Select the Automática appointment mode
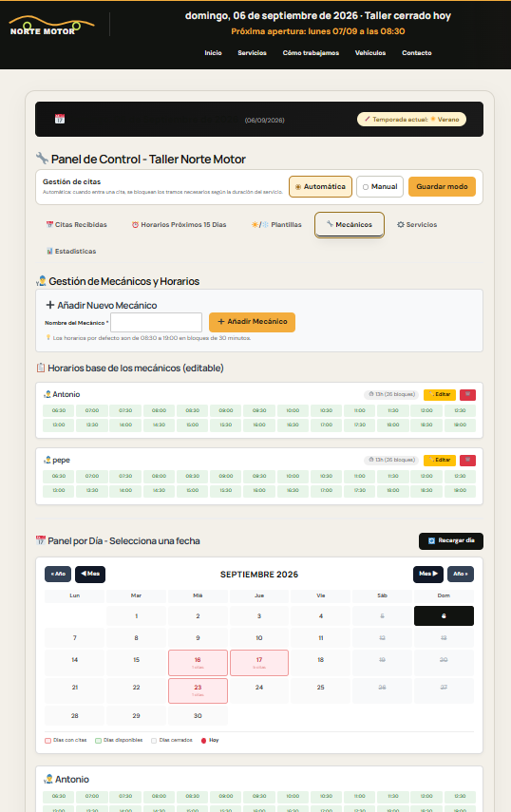Screen dimensions: 511x812 pyautogui.click(x=320, y=186)
